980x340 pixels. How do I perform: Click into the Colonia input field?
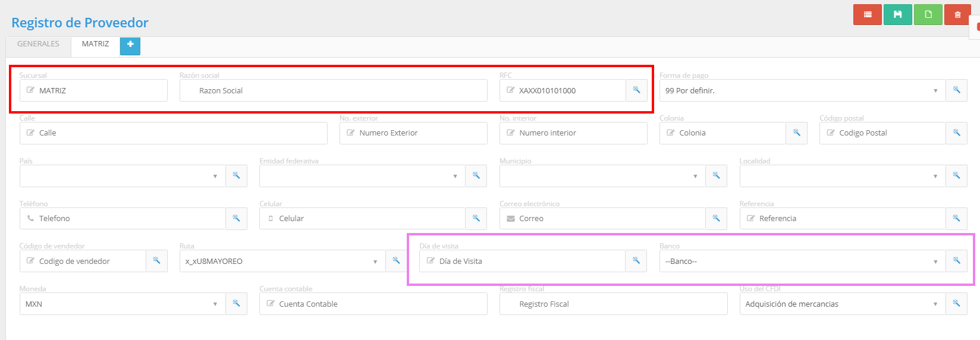click(x=723, y=133)
